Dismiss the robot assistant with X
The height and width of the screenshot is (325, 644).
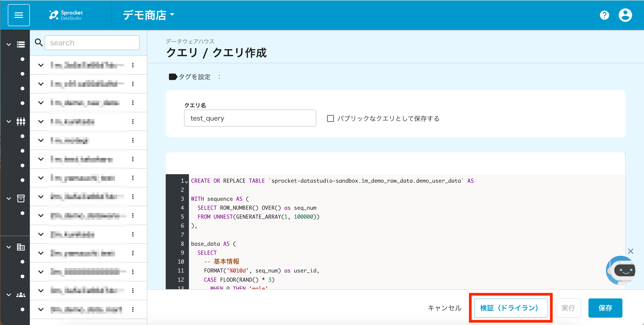[x=630, y=251]
